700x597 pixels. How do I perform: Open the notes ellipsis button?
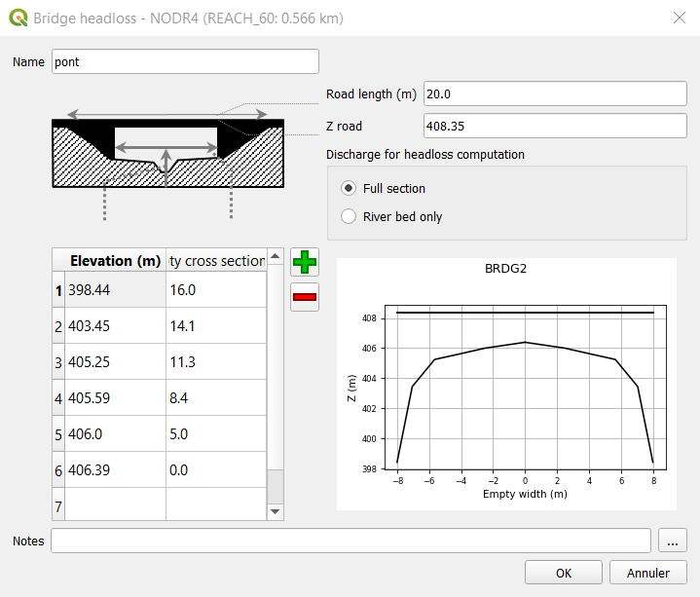(x=673, y=541)
